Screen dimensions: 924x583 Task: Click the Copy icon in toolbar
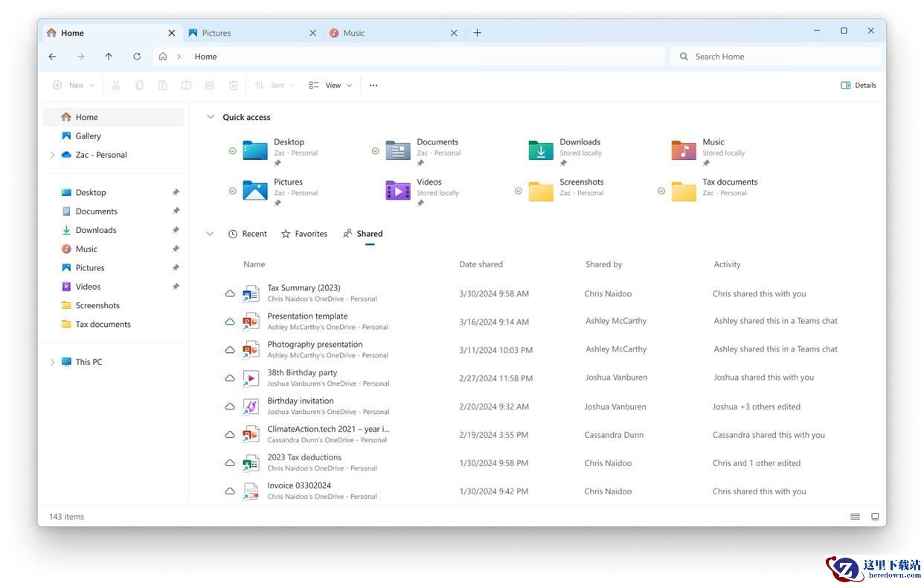click(x=139, y=85)
